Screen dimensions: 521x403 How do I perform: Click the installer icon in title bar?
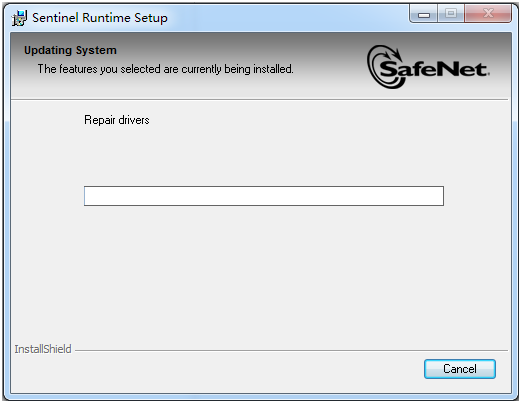tap(19, 18)
